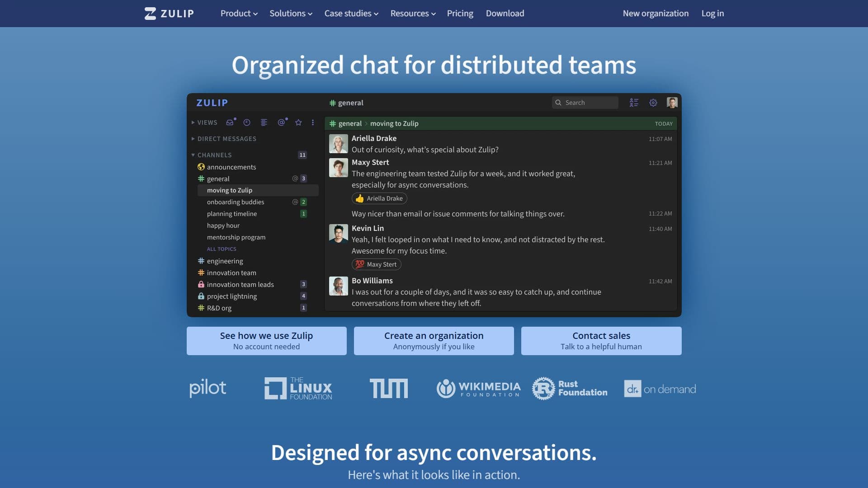Click the lock icon for innovation team leads

click(x=201, y=284)
